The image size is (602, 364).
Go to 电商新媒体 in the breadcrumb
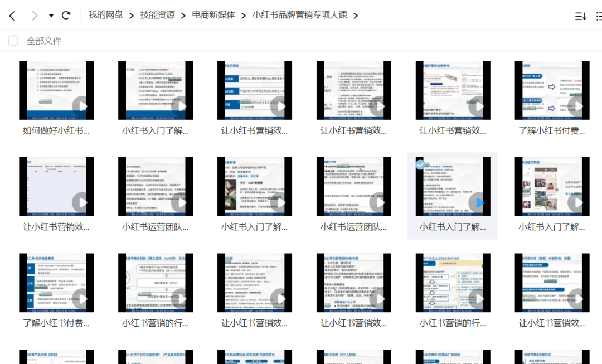[213, 15]
